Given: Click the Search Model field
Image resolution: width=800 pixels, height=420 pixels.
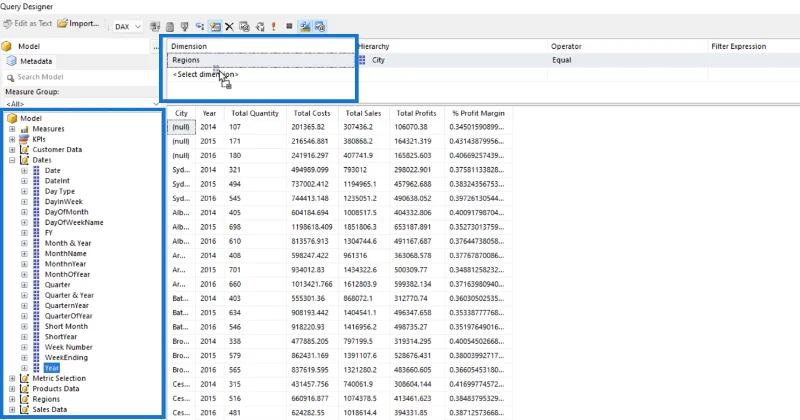Looking at the screenshot, I should click(x=82, y=77).
